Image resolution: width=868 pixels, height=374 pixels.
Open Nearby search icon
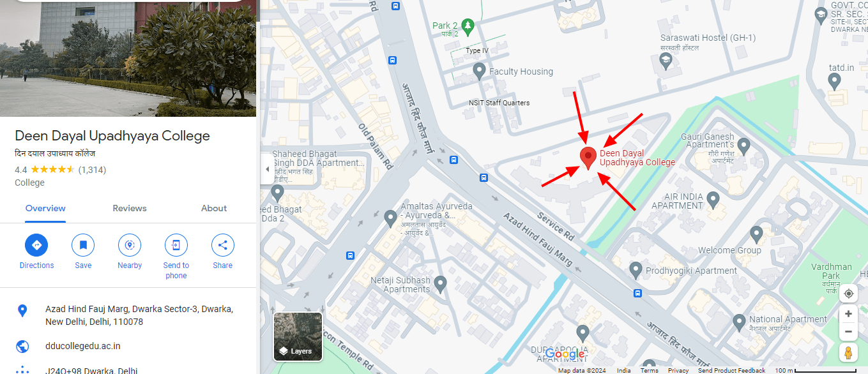(130, 245)
